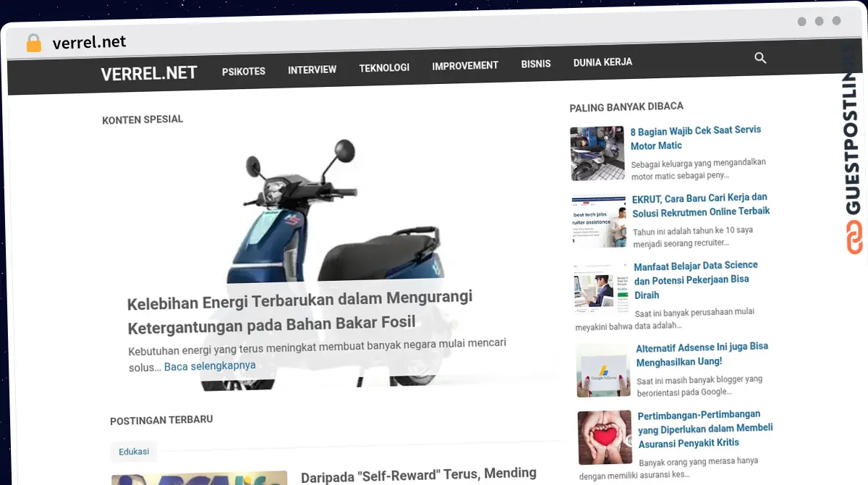Click the KONTEN SPESIAL heading
868x485 pixels.
click(142, 119)
